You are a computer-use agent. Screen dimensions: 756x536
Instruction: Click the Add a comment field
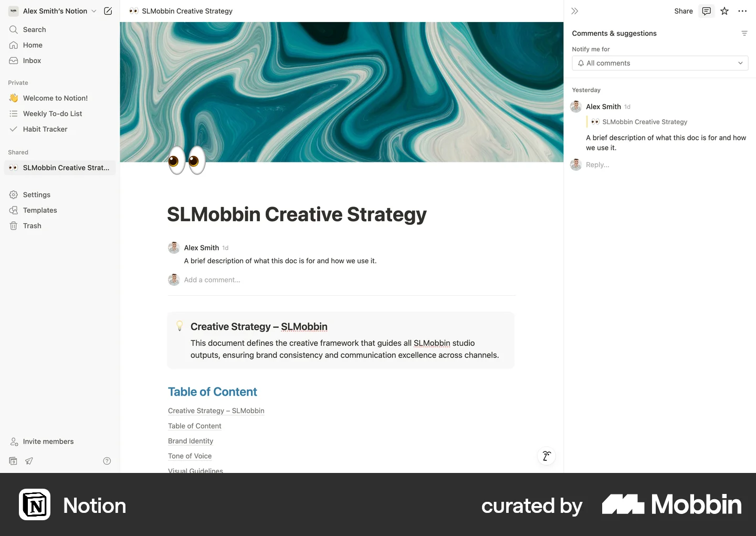212,280
